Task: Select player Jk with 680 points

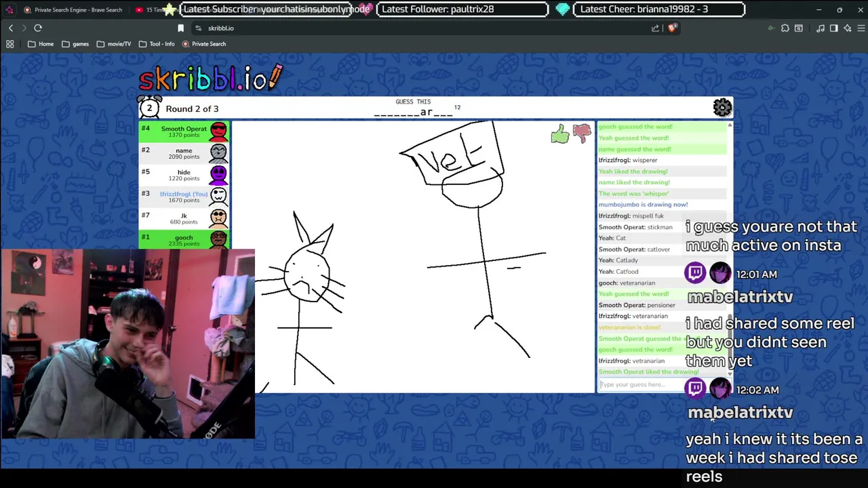Action: click(x=184, y=218)
